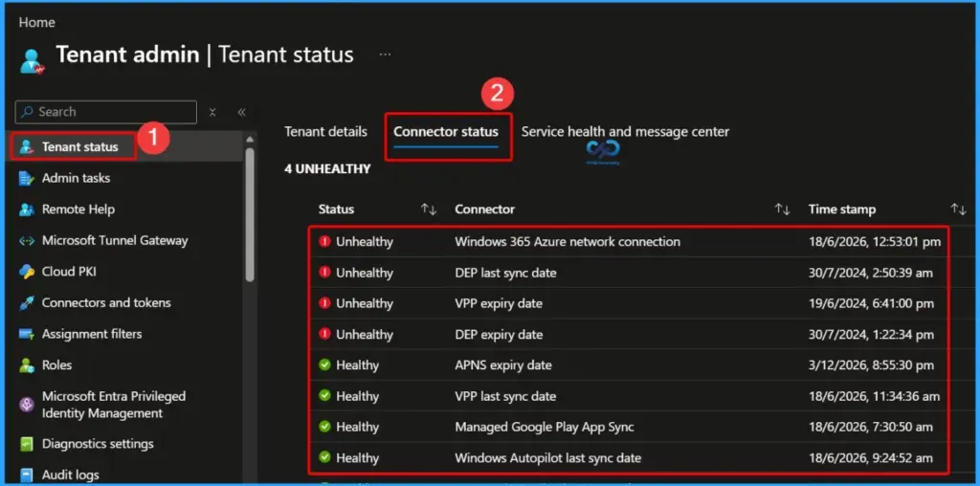Click timestamp '19/6/2024, 6:41:00 pm'
The image size is (980, 486).
871,303
